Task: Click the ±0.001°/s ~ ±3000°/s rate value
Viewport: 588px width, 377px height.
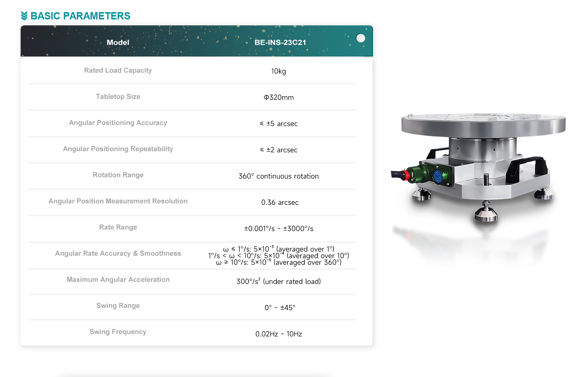Action: click(279, 229)
